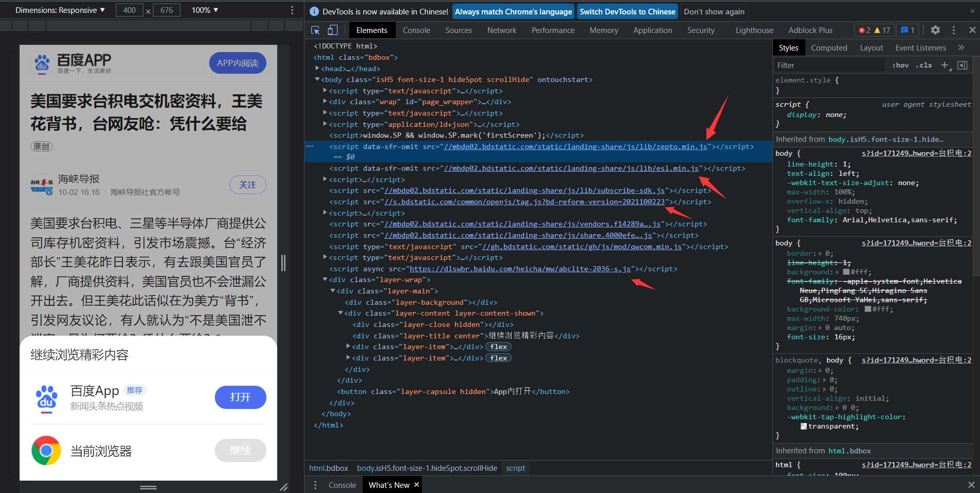Toggle the :hov element state option
980x493 pixels.
tap(901, 65)
